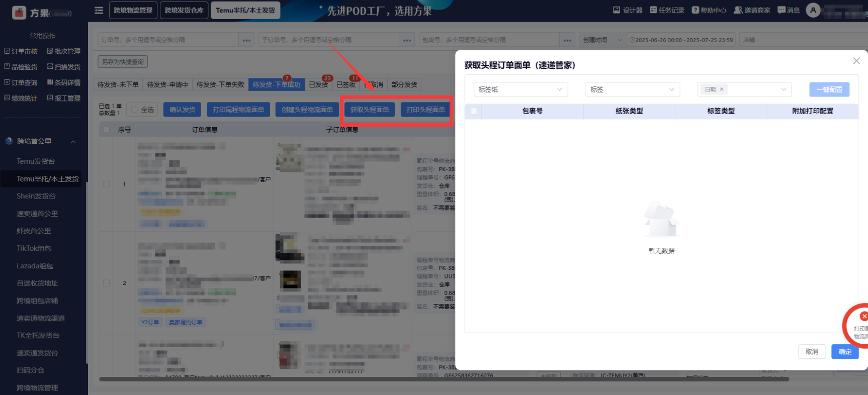
Task: Open the 待发货-下单成功 status tab
Action: 277,84
